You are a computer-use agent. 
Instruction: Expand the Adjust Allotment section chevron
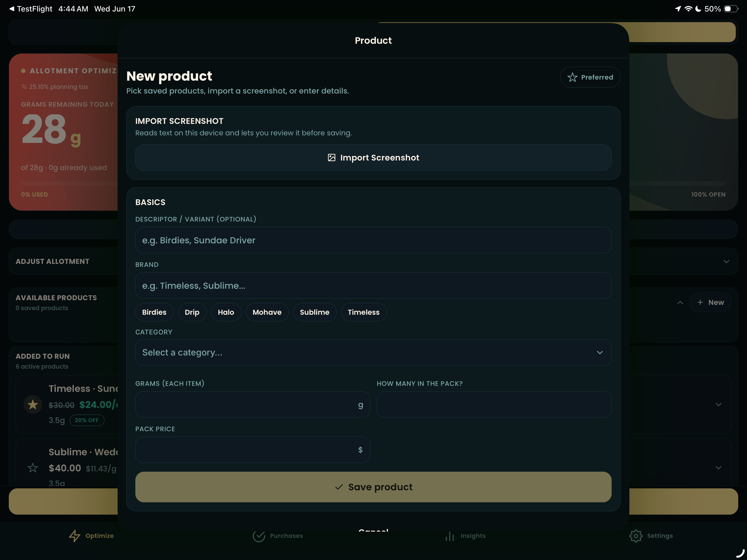[x=726, y=261]
